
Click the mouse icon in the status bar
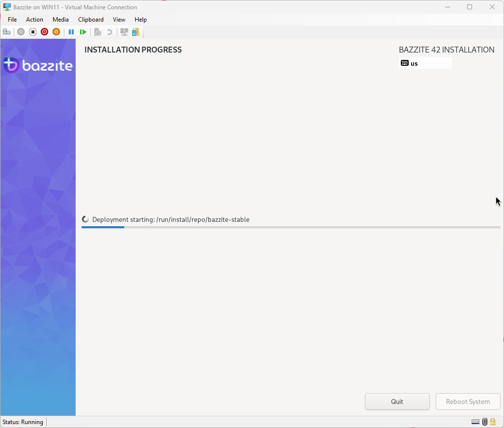tap(485, 422)
